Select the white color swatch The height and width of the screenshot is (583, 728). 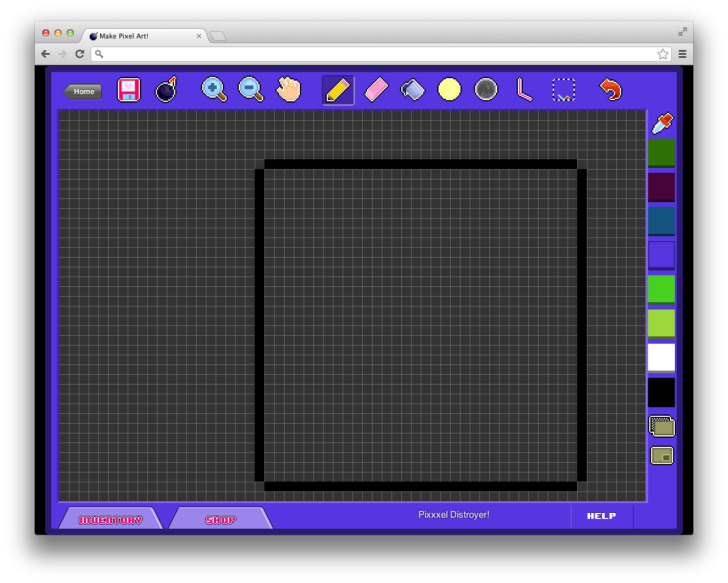[661, 358]
